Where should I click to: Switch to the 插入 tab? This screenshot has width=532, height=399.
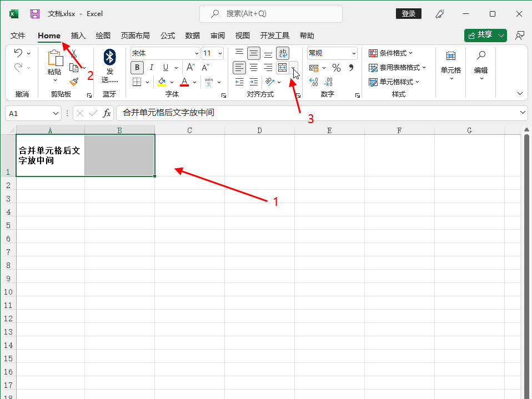click(x=78, y=36)
